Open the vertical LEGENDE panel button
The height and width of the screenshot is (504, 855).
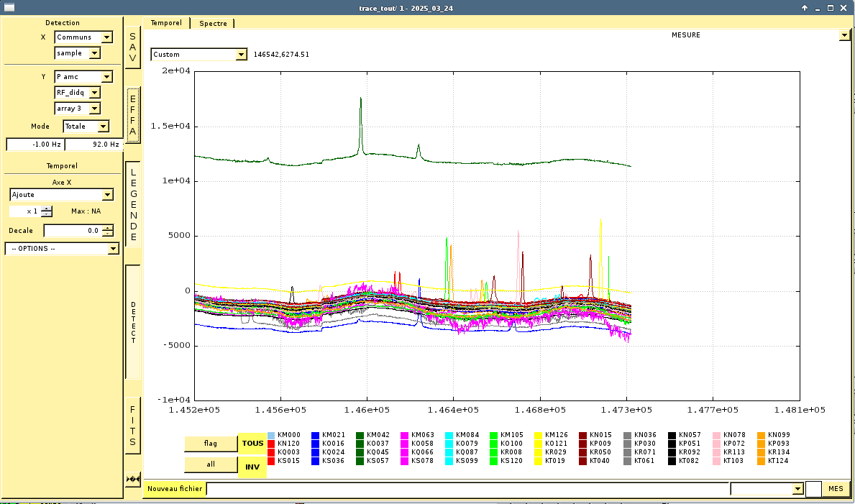point(133,204)
